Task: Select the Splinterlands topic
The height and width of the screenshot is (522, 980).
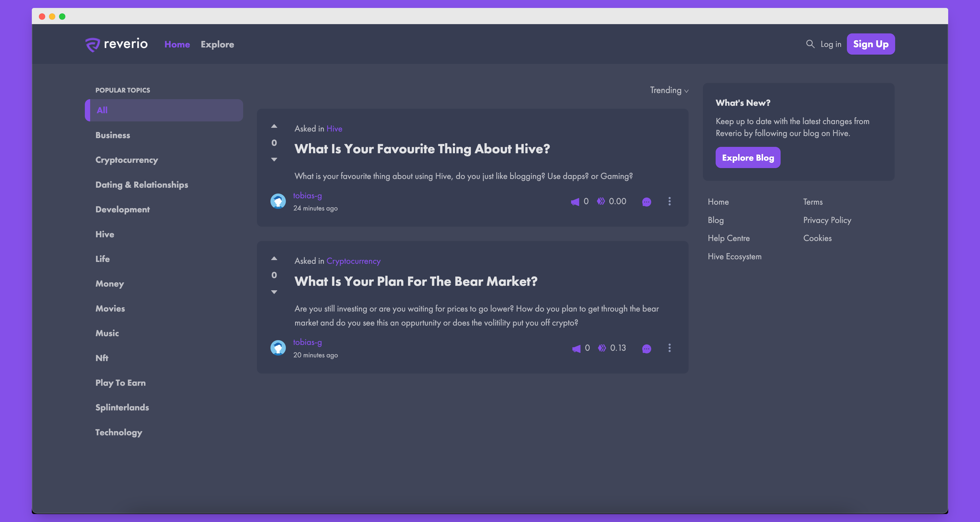Action: (122, 407)
